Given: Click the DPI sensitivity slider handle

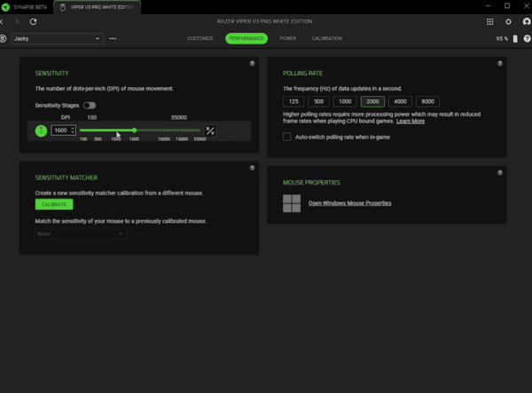Looking at the screenshot, I should pyautogui.click(x=134, y=130).
